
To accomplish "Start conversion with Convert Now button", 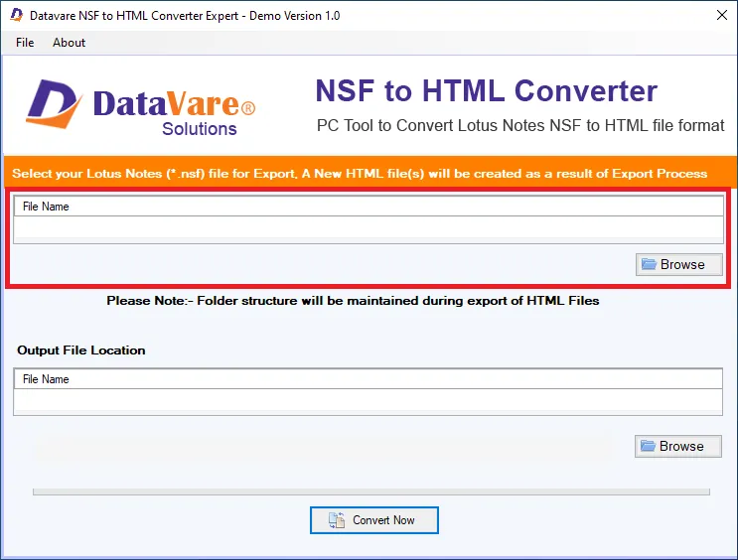I will (374, 520).
